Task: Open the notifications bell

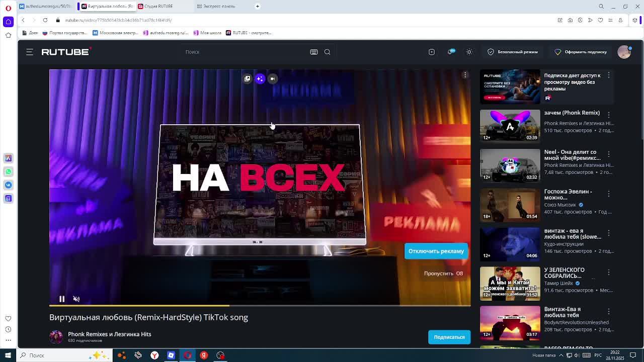Action: point(451,52)
